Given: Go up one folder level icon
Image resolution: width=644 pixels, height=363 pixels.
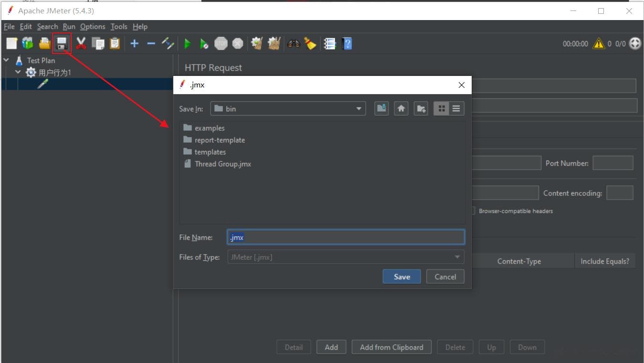Looking at the screenshot, I should tap(381, 109).
